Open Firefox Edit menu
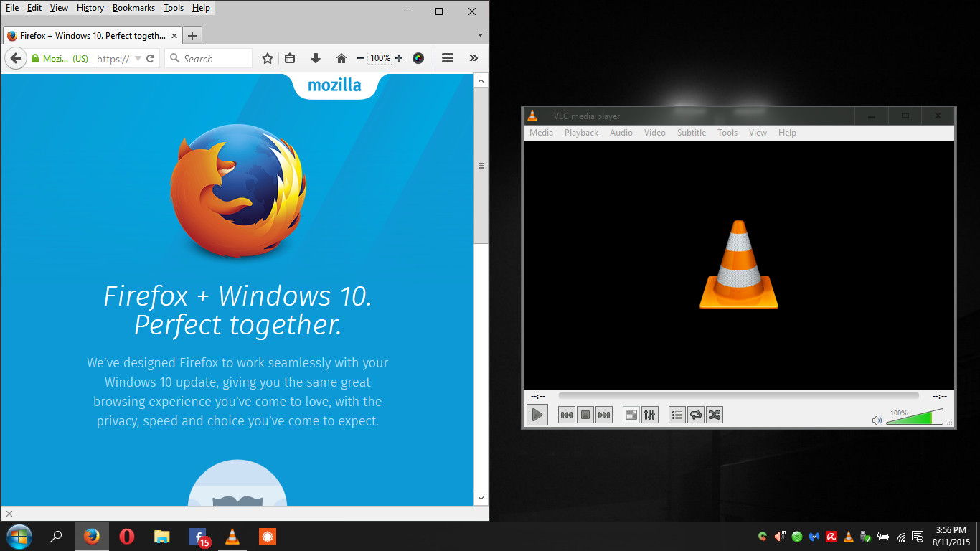Viewport: 980px width, 551px height. coord(34,8)
